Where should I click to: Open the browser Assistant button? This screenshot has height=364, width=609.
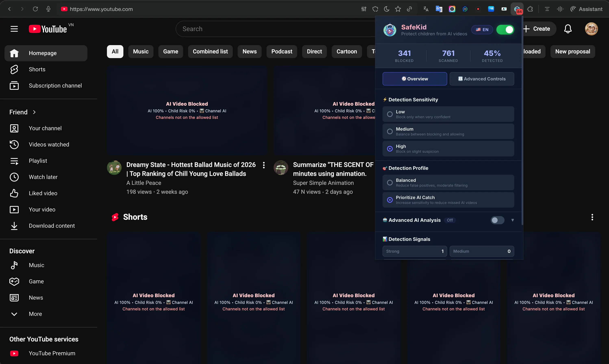pos(586,9)
